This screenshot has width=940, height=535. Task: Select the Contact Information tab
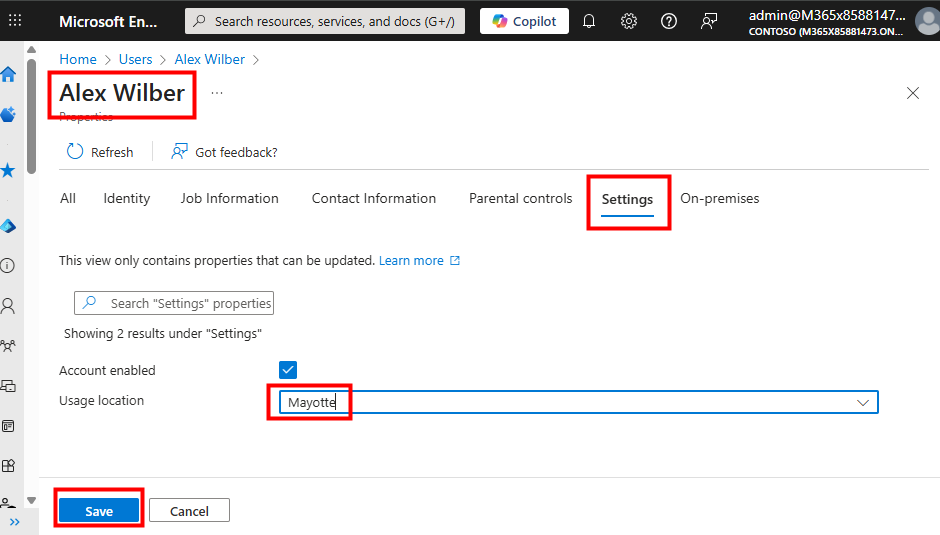[374, 198]
